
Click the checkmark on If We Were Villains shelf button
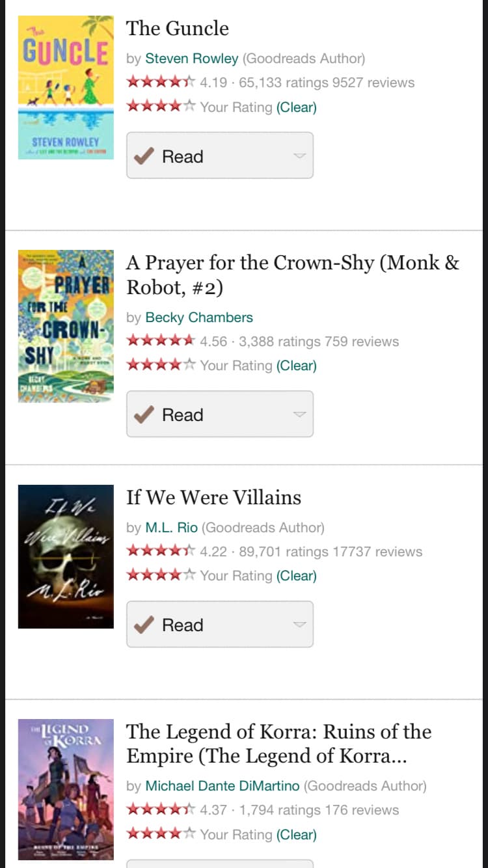[144, 625]
